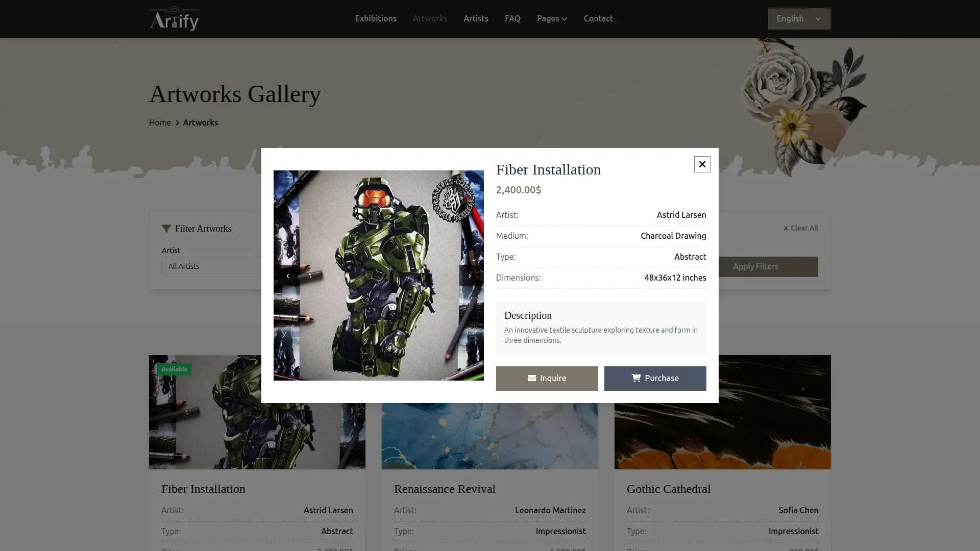
Task: Open the All Artists dropdown
Action: (x=212, y=266)
